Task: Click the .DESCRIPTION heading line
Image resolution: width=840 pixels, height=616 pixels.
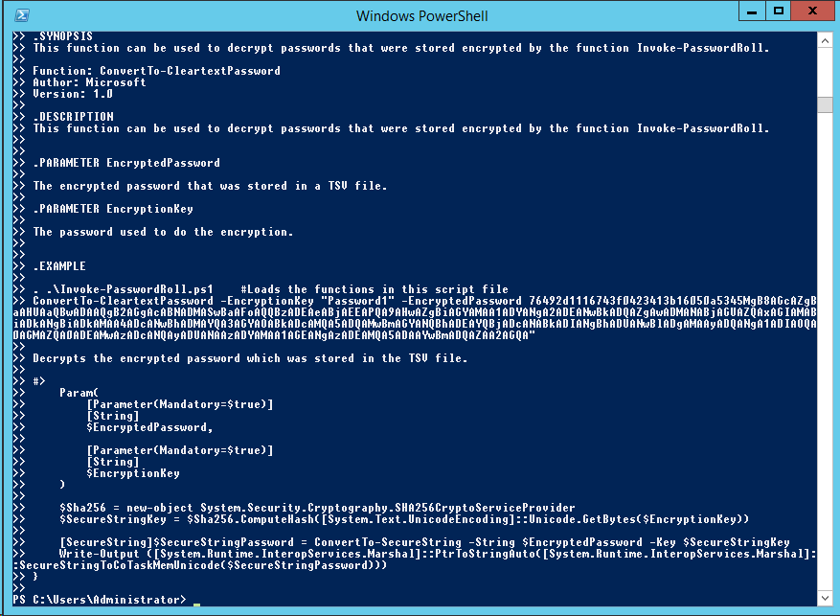Action: click(73, 117)
